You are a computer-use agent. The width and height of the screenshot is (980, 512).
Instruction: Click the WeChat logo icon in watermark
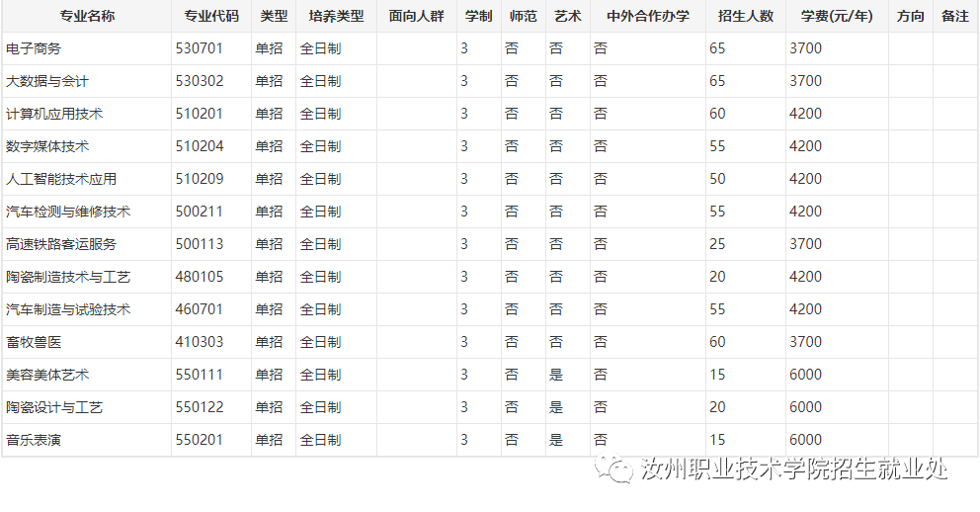[x=620, y=470]
